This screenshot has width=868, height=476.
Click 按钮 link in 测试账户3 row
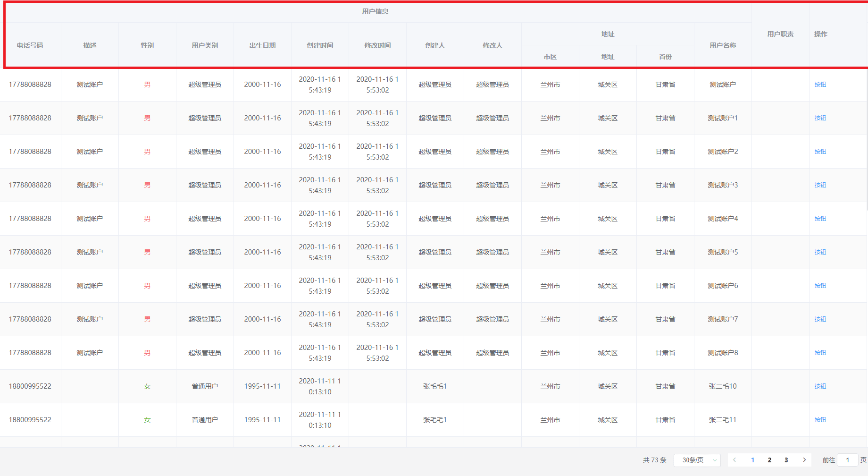pos(820,185)
